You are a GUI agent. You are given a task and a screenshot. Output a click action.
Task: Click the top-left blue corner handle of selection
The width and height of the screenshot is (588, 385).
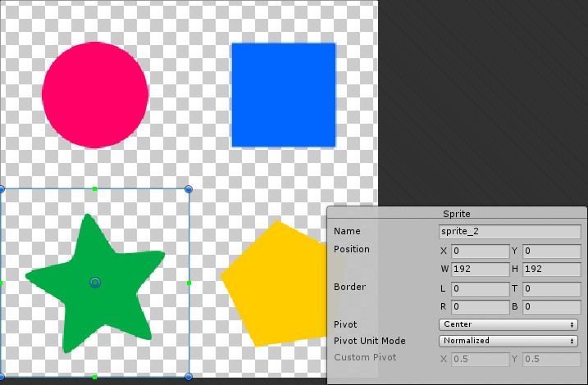coord(1,189)
